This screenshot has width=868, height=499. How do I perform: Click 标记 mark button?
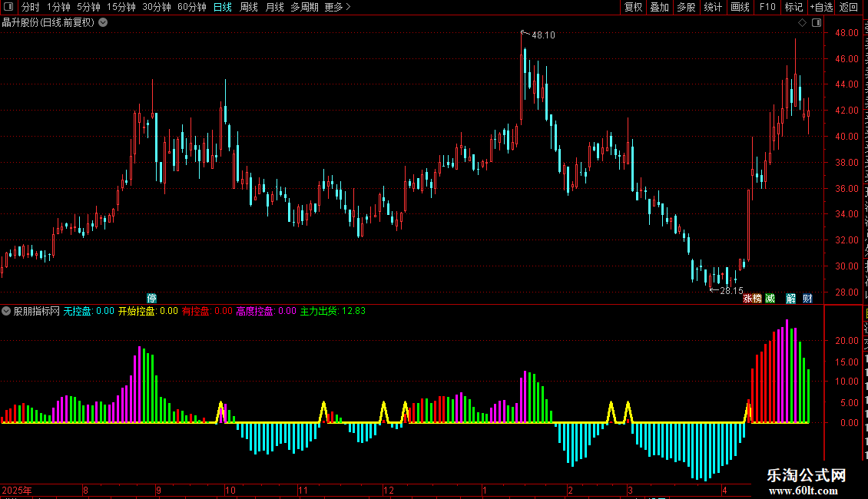[x=793, y=7]
